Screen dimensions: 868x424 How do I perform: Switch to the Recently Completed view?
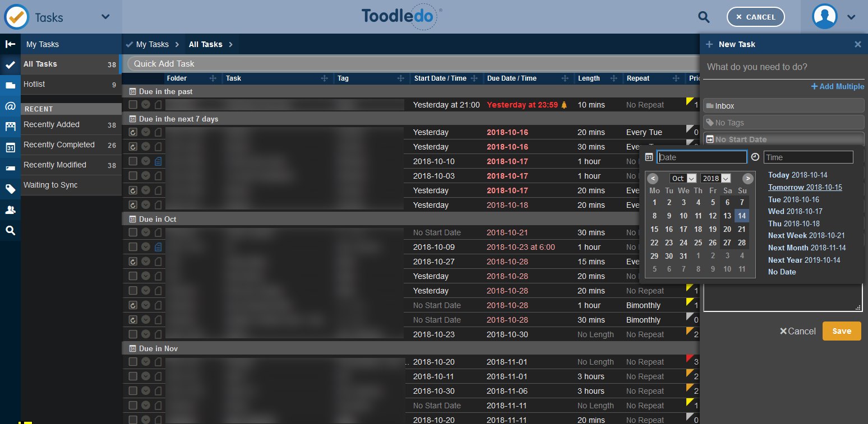pyautogui.click(x=59, y=145)
